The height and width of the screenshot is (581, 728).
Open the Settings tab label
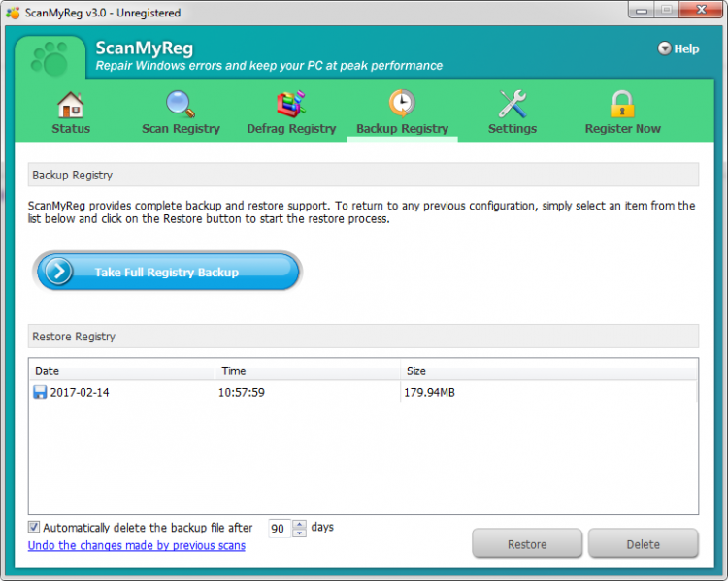click(x=513, y=129)
